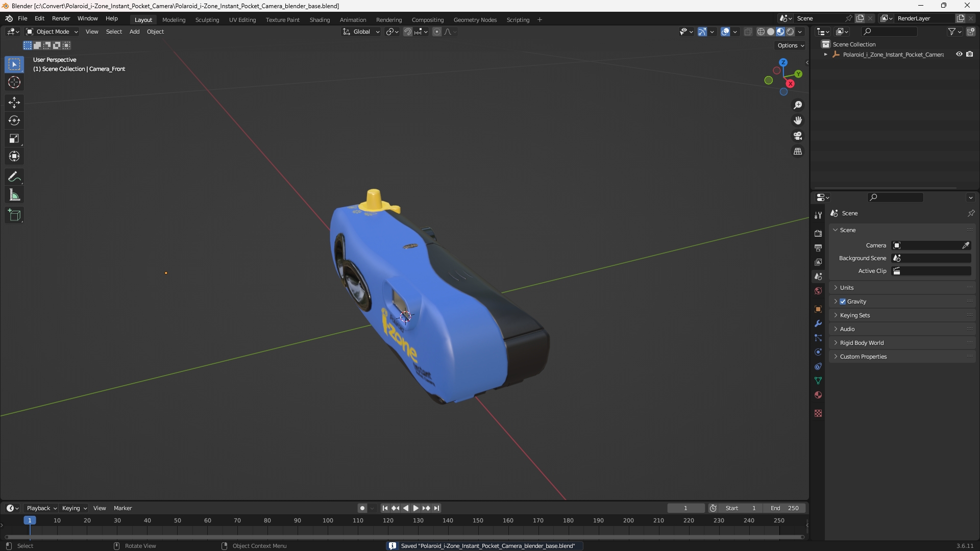980x551 pixels.
Task: Click the End frame field showing 250
Action: [x=785, y=508]
